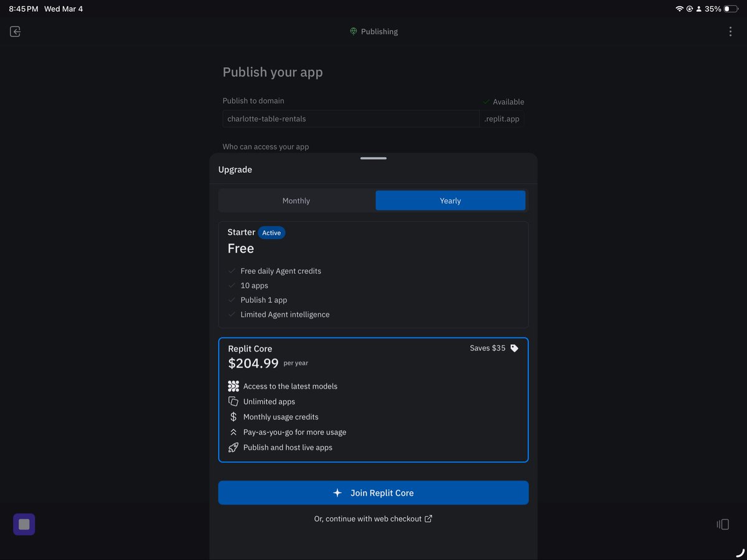Image resolution: width=747 pixels, height=560 pixels.
Task: Click the external link icon beside web checkout
Action: [428, 519]
